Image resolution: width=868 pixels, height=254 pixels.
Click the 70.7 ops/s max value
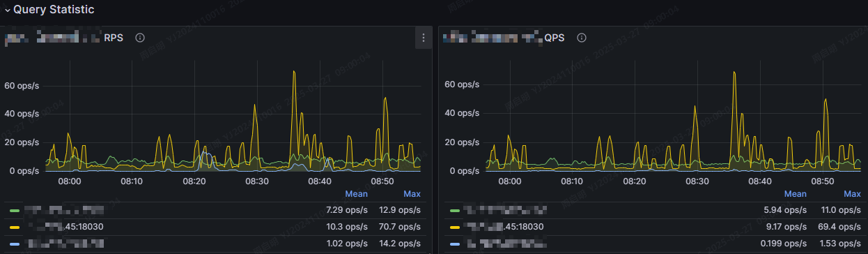(400, 227)
